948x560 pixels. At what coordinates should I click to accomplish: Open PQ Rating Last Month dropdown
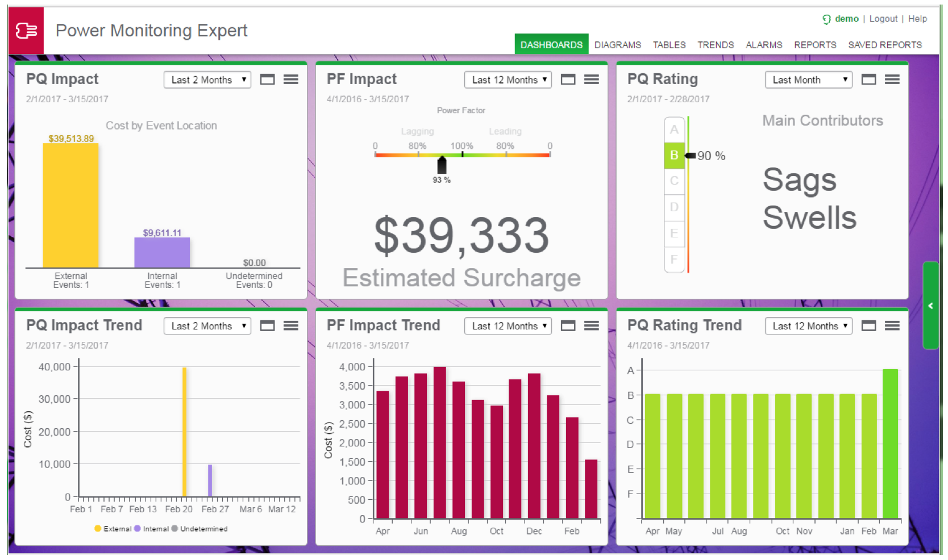pos(809,80)
